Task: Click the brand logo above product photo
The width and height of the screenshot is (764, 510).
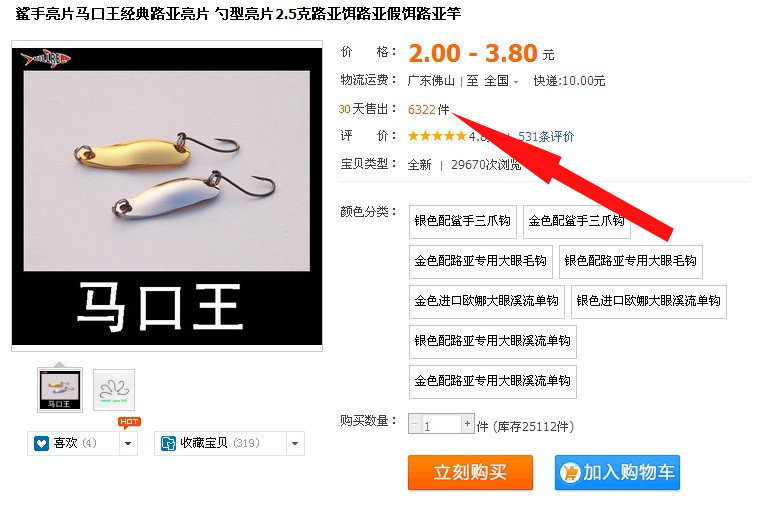Action: [46, 59]
